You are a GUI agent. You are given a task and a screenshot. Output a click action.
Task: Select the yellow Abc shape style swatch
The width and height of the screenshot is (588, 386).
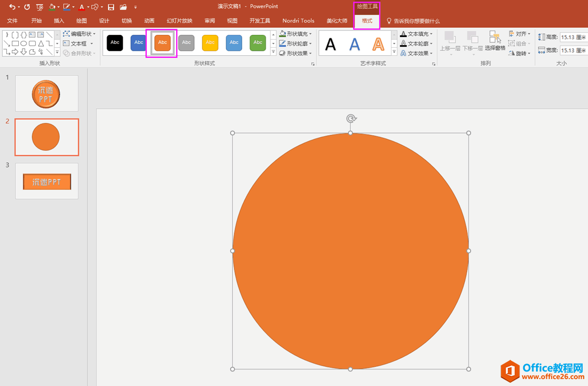pos(210,42)
